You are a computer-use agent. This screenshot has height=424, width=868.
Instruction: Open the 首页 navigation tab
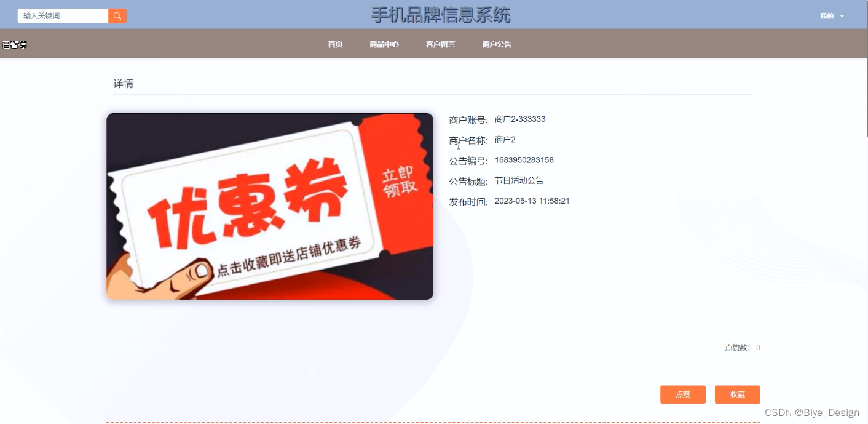click(335, 44)
